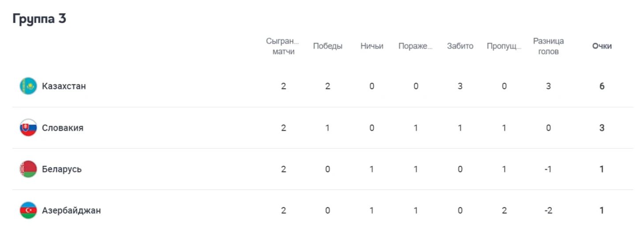
Task: Click Azerbaijan's goal difference -2
Action: [x=548, y=210]
